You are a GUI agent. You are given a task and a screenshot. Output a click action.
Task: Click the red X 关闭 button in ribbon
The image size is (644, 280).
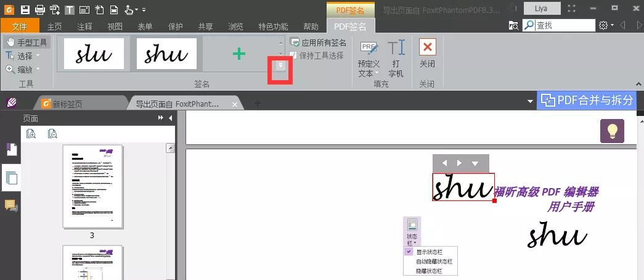pyautogui.click(x=427, y=54)
